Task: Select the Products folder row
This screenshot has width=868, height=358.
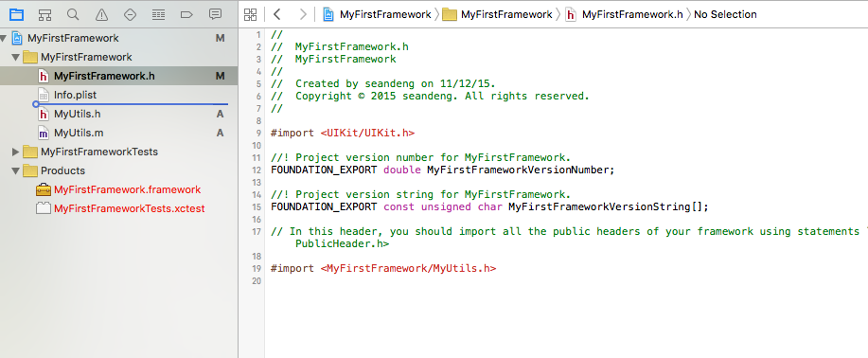Action: (x=119, y=170)
